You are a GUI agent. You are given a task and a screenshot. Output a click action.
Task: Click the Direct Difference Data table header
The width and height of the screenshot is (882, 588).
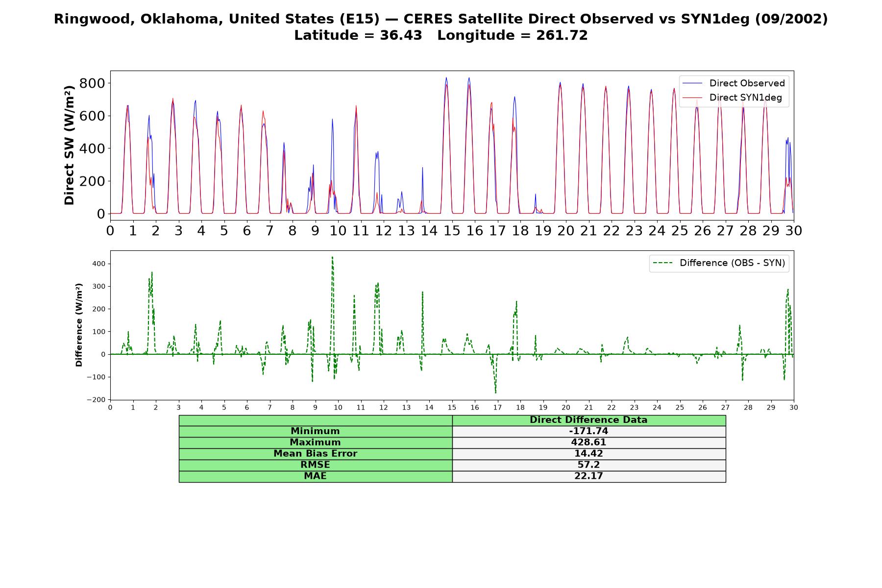click(x=589, y=420)
